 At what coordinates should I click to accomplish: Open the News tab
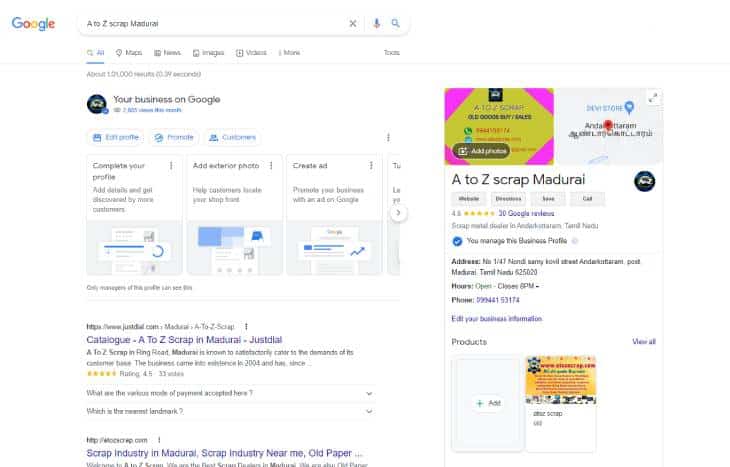(x=167, y=53)
